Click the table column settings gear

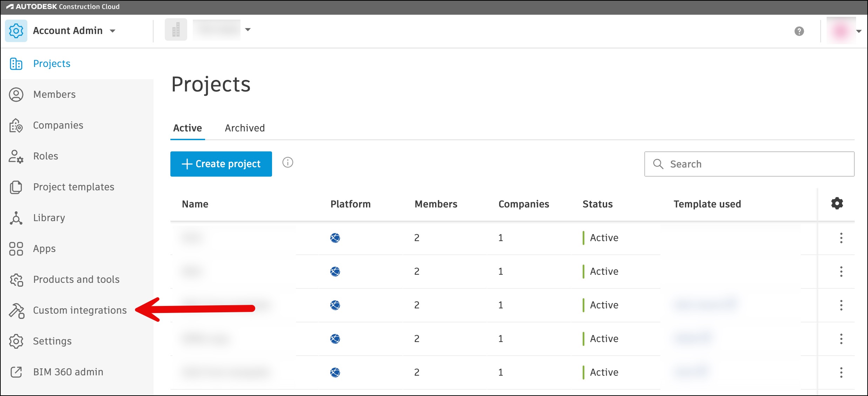(x=837, y=204)
